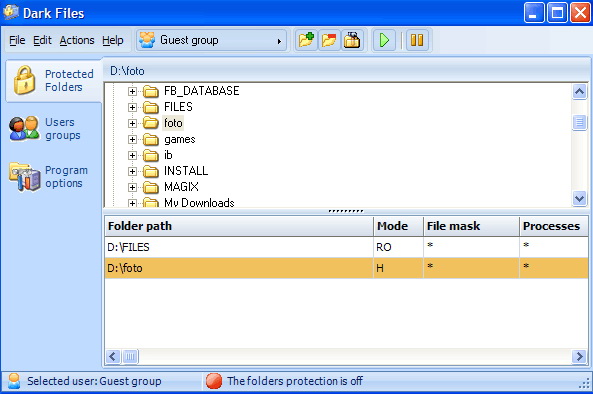Click the folder properties toolbar icon
Image resolution: width=593 pixels, height=394 pixels.
point(352,40)
